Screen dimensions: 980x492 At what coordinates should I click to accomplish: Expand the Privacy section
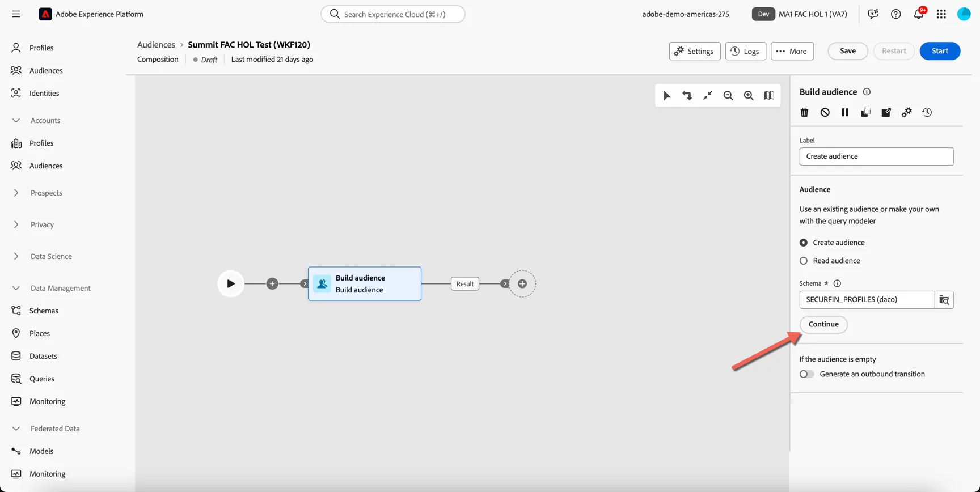pos(16,224)
